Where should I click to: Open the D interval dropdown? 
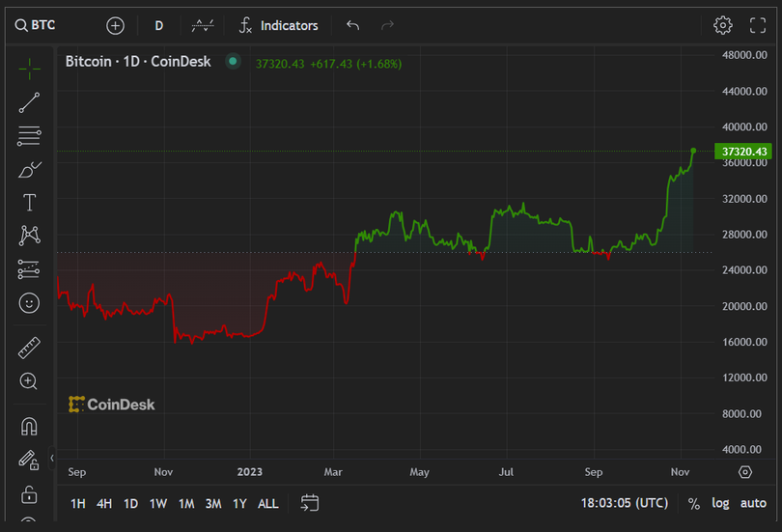(159, 25)
